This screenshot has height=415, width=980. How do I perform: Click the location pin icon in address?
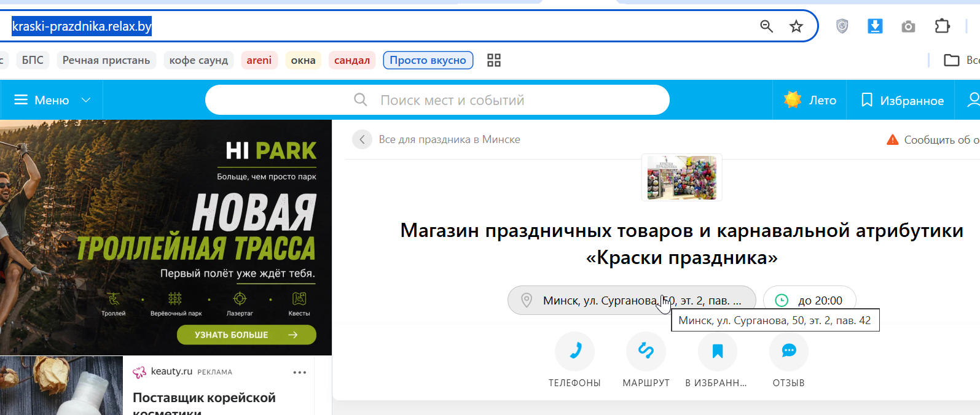tap(527, 300)
